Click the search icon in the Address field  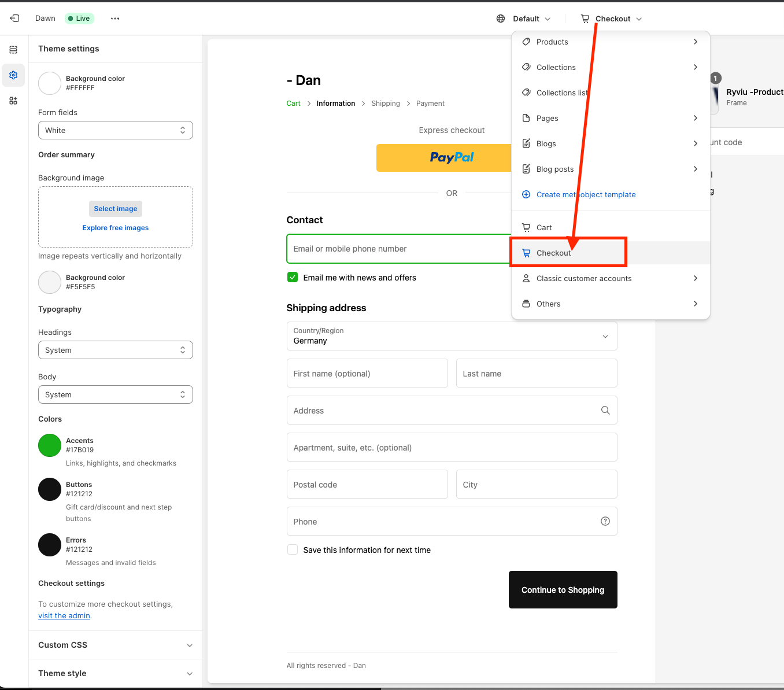[605, 410]
